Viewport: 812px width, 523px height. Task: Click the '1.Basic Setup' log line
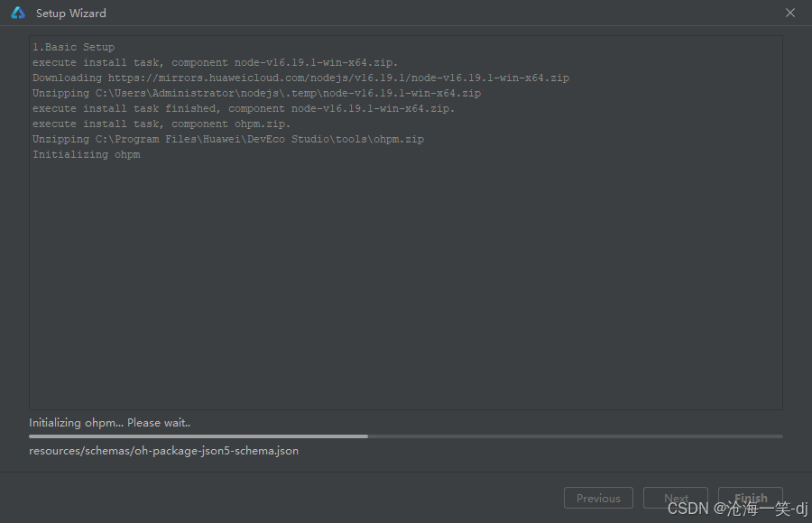point(74,47)
